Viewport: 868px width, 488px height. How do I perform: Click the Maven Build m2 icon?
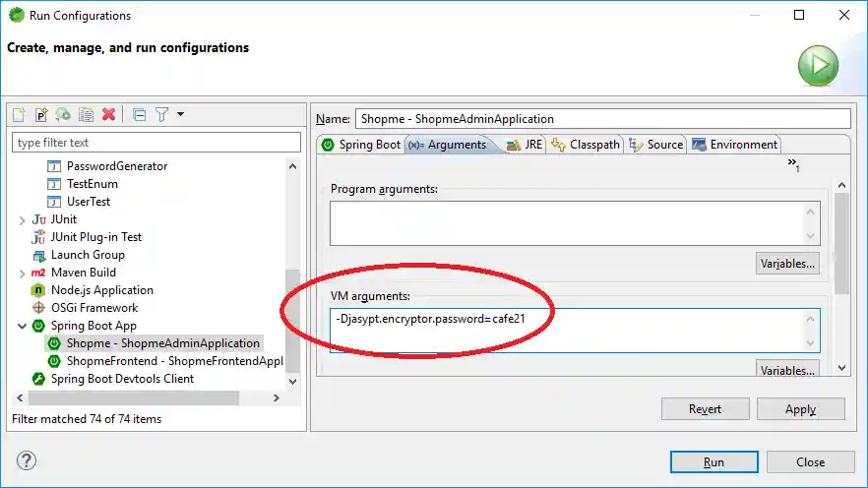38,273
